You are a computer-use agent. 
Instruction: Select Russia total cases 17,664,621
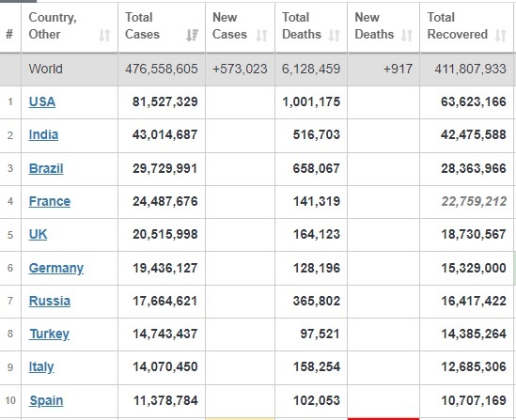tap(165, 302)
